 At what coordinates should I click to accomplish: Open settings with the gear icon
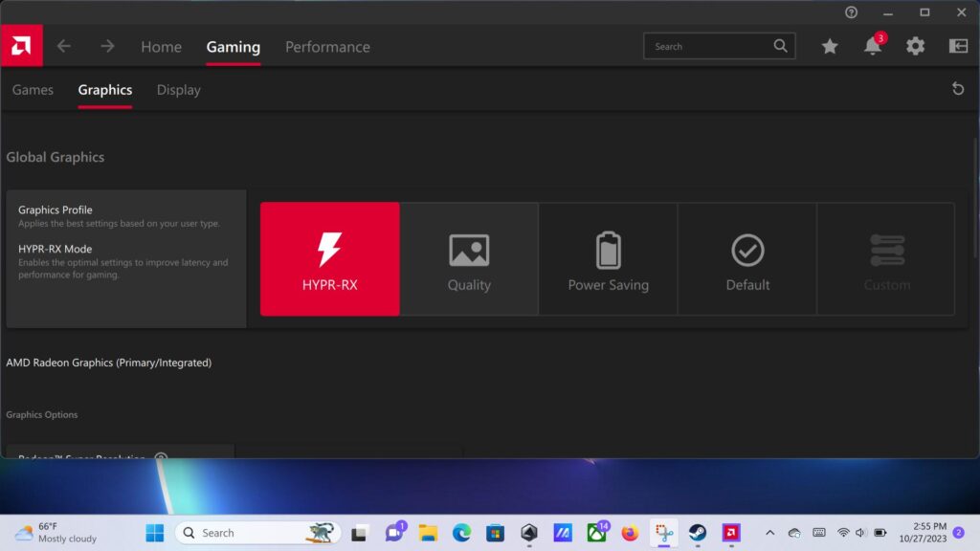(x=915, y=46)
